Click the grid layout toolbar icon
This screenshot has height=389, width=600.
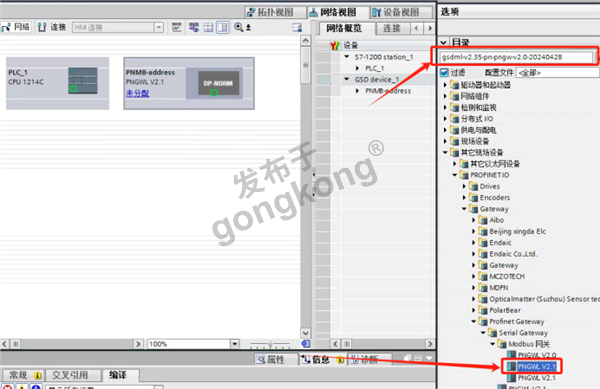[208, 27]
